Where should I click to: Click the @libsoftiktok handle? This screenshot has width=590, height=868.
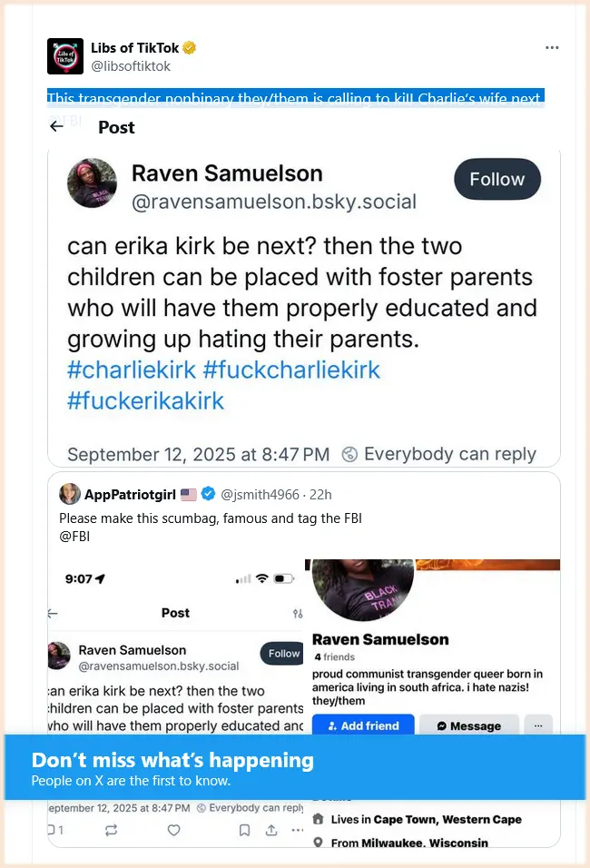point(131,66)
